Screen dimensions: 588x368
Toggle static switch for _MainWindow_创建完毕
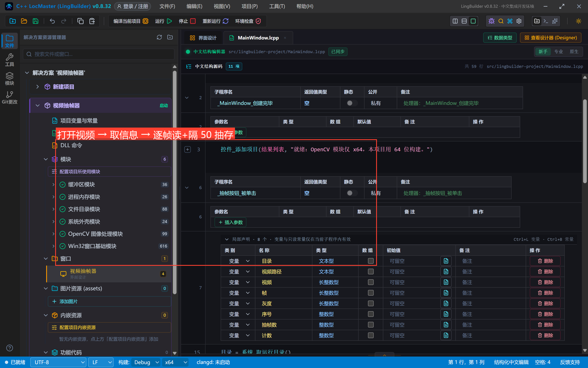pos(352,103)
